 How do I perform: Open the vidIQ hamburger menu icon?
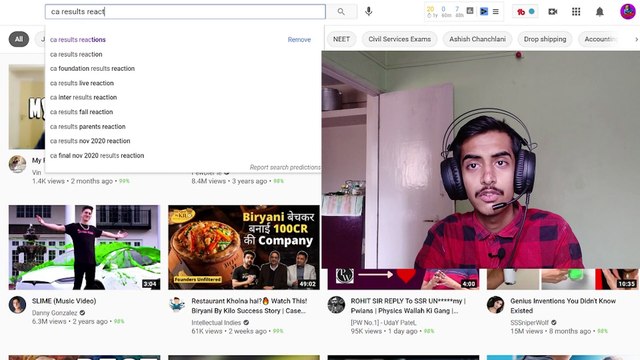tap(496, 11)
